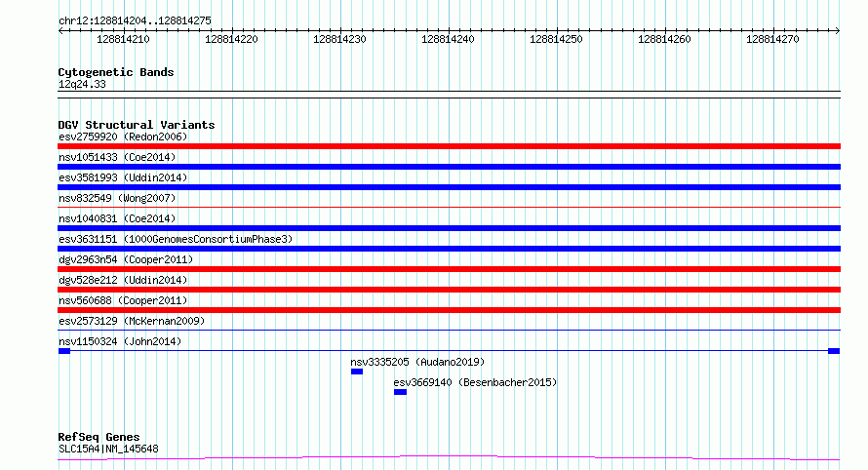Select the blue bar of esv3631151
The height and width of the screenshot is (470, 868).
[449, 249]
